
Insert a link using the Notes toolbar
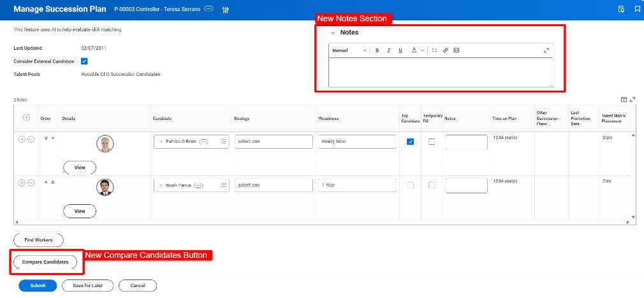point(446,50)
